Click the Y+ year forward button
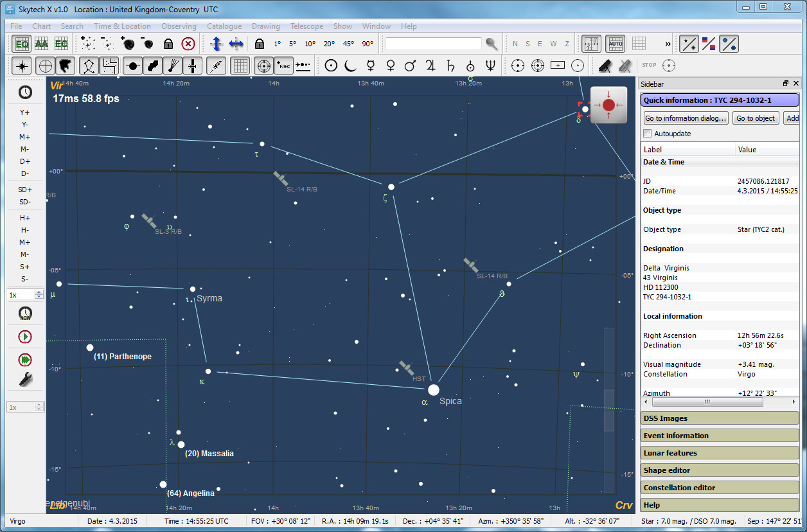807x532 pixels. (24, 112)
